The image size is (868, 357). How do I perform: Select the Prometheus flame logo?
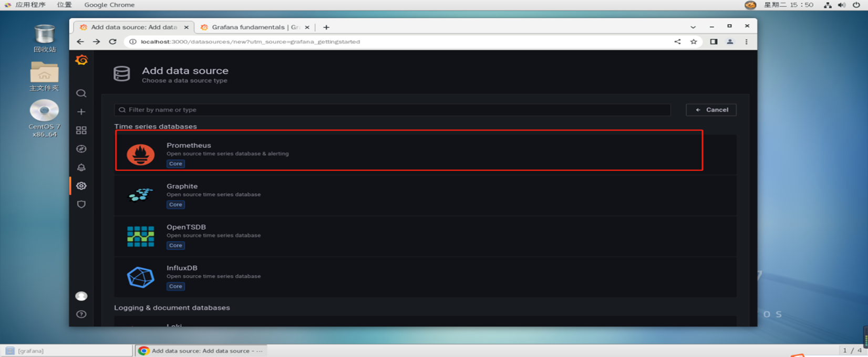point(141,154)
